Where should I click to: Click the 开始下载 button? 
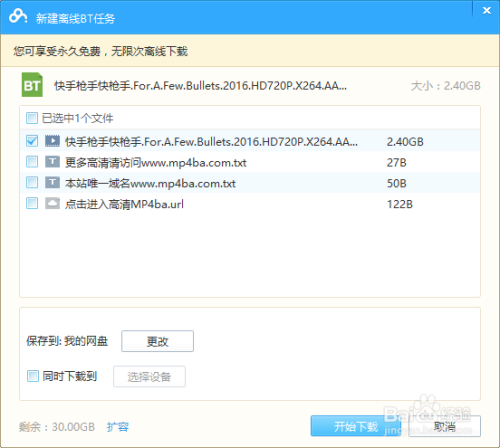tap(356, 426)
